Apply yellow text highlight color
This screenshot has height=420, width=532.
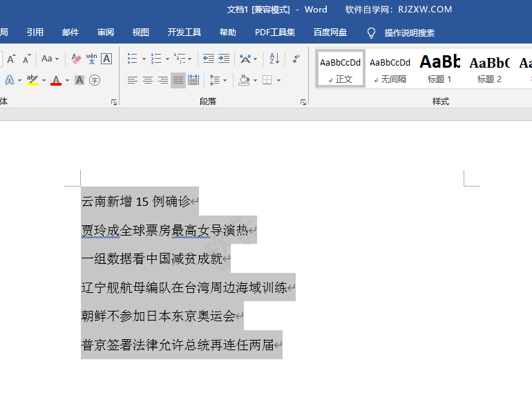click(32, 80)
